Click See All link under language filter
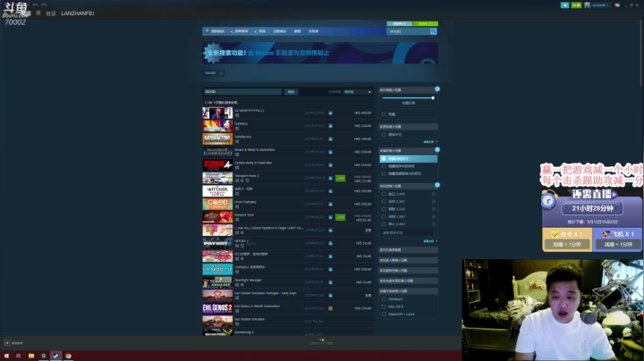Image resolution: width=644 pixels, height=361 pixels. coord(430,142)
